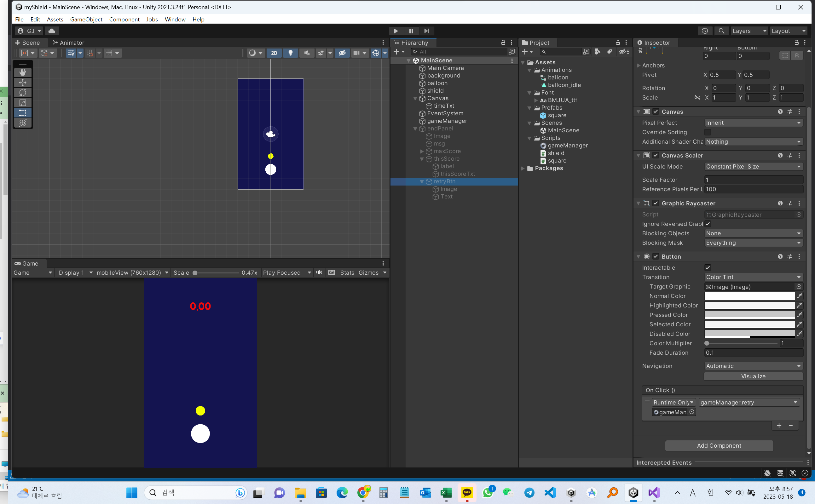815x504 pixels.
Task: Toggle scene lighting bulb icon
Action: (291, 53)
